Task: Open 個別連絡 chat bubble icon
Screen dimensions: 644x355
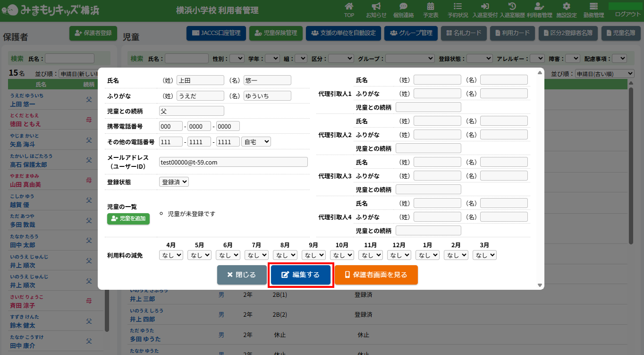Action: coord(403,7)
